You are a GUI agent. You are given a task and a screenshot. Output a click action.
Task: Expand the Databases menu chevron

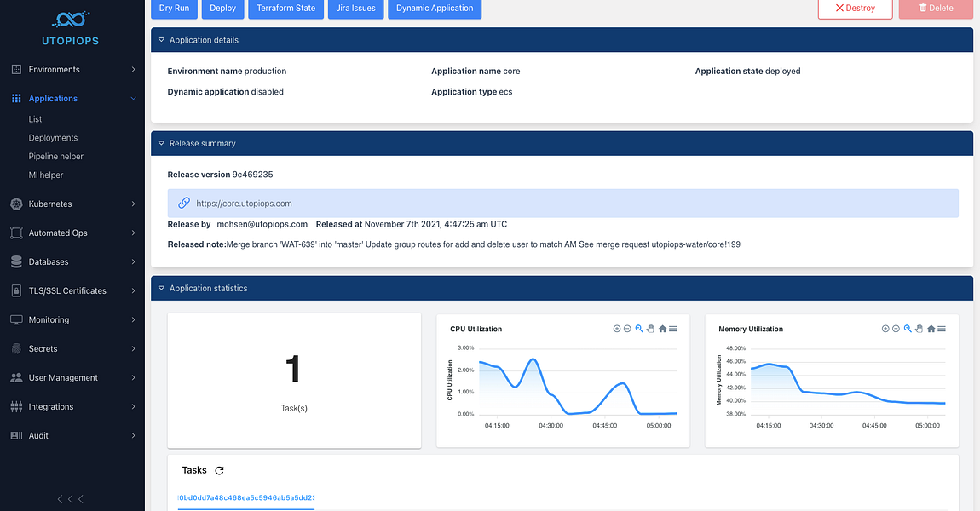133,261
